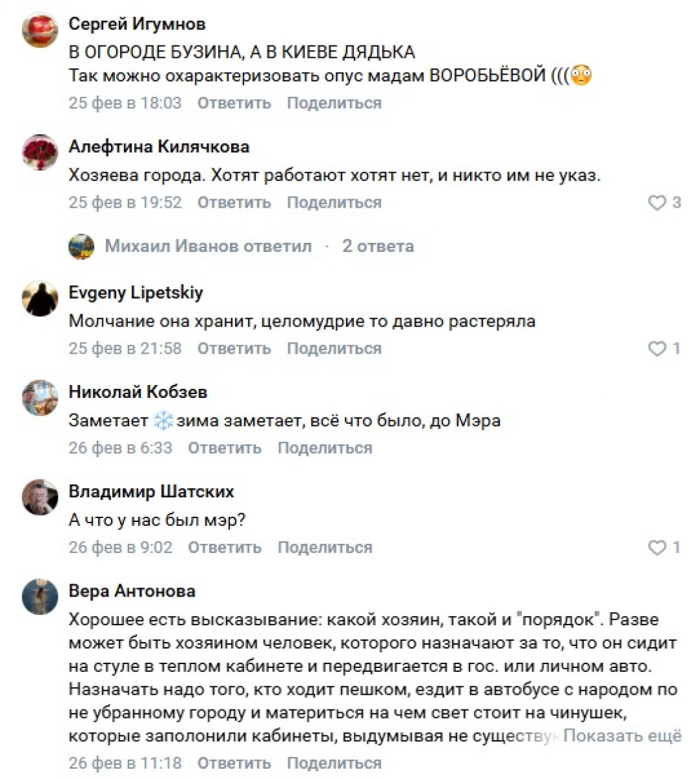Open Evgeny Lipetskiy's profile name link
Image resolution: width=700 pixels, height=779 pixels.
(136, 292)
